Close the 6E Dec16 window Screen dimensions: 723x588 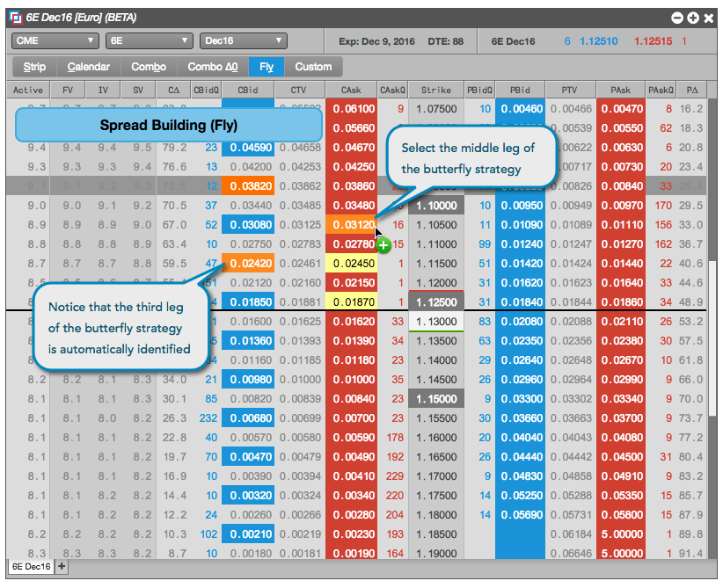[709, 18]
